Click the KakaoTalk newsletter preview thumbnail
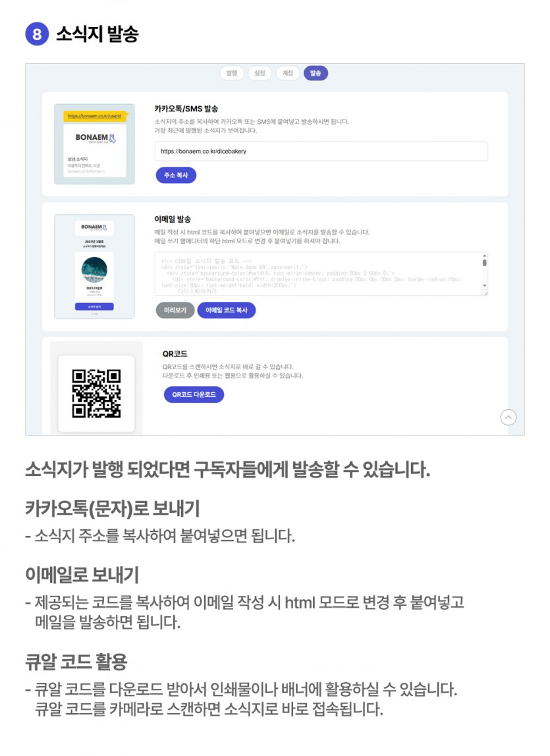This screenshot has width=550, height=756. tap(94, 144)
